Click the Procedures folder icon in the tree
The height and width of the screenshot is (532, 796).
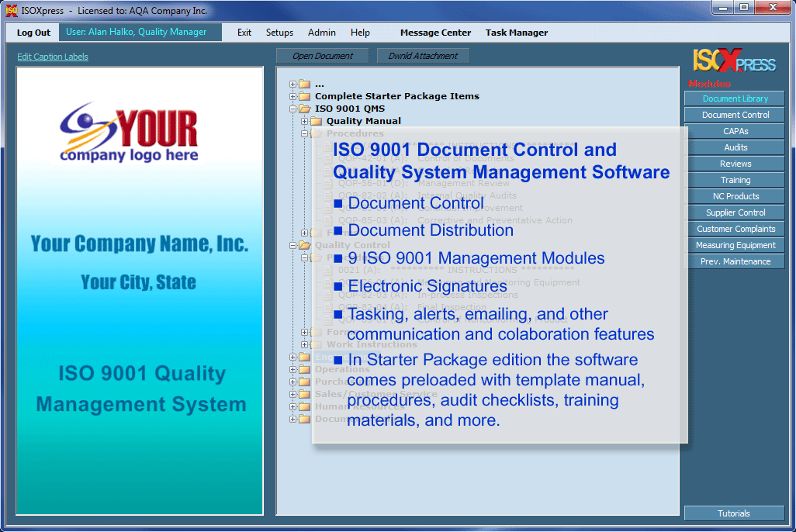pos(315,133)
